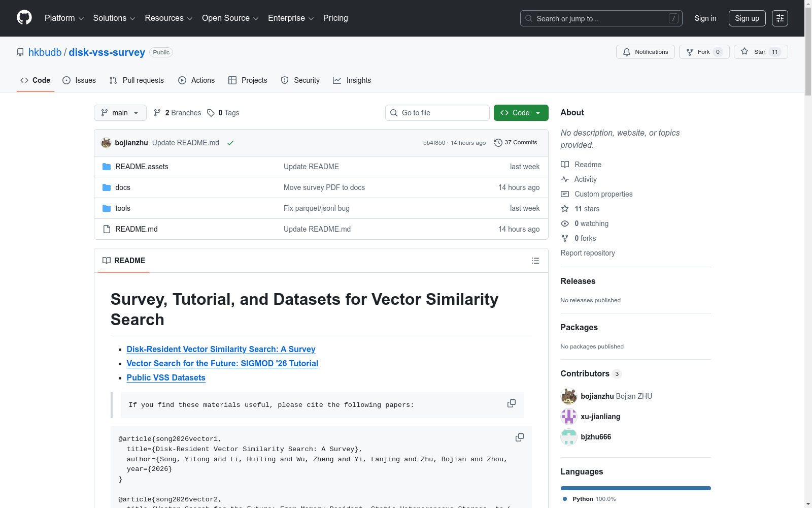Click the docs folder icon
812x508 pixels.
coord(107,187)
